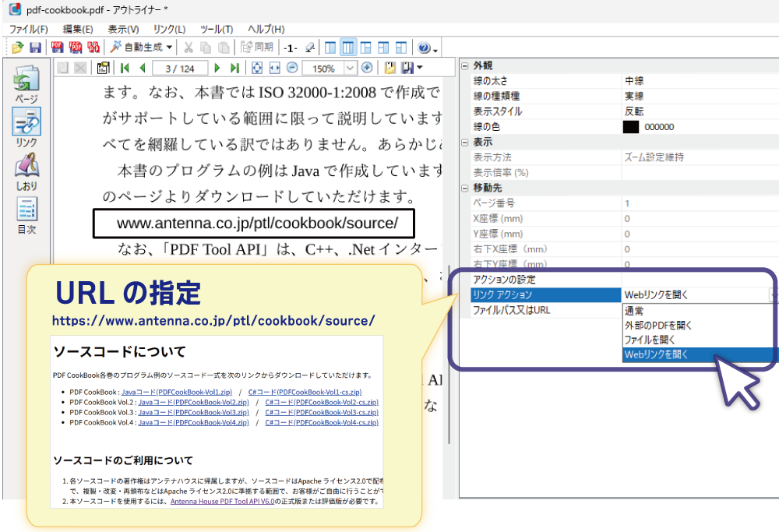Image resolution: width=779 pixels, height=532 pixels.
Task: Collapse the 外観 property group
Action: 465,65
